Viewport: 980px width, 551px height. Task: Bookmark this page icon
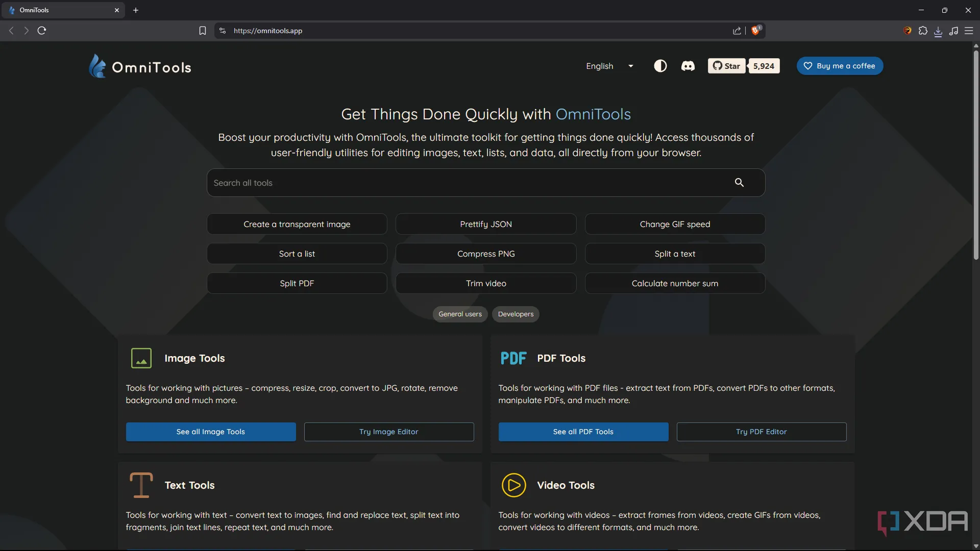click(202, 31)
